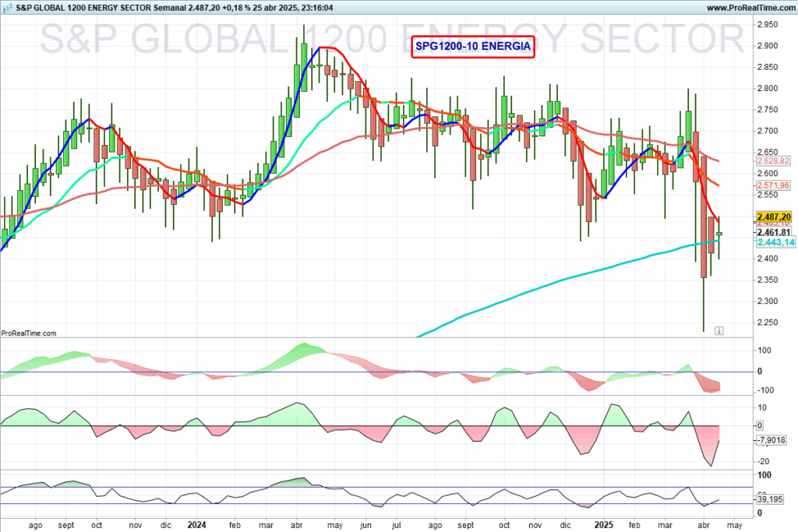Click the +0,18 % change in title
Image resolution: width=798 pixels, height=532 pixels.
238,8
